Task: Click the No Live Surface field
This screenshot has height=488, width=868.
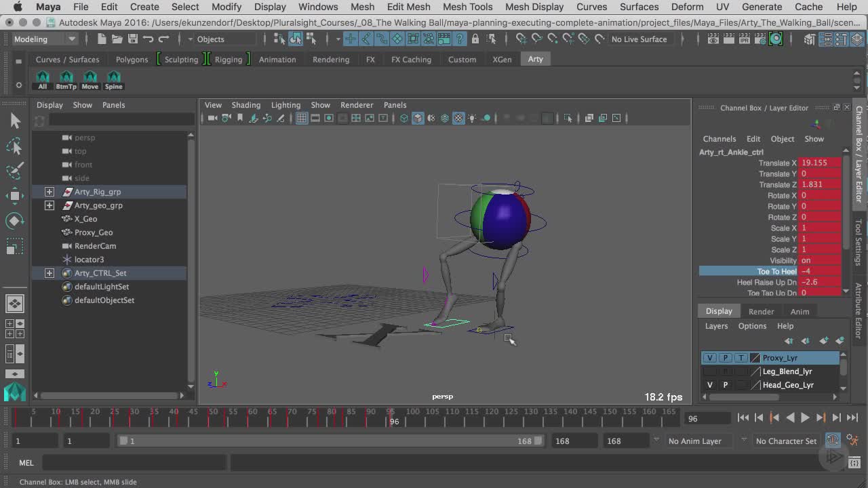Action: (x=639, y=39)
